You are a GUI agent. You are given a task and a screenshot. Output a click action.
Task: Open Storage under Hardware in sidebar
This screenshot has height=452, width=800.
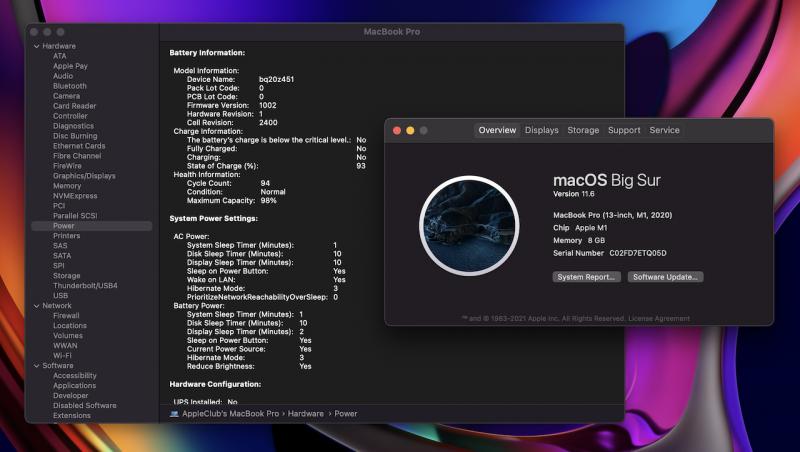(67, 276)
